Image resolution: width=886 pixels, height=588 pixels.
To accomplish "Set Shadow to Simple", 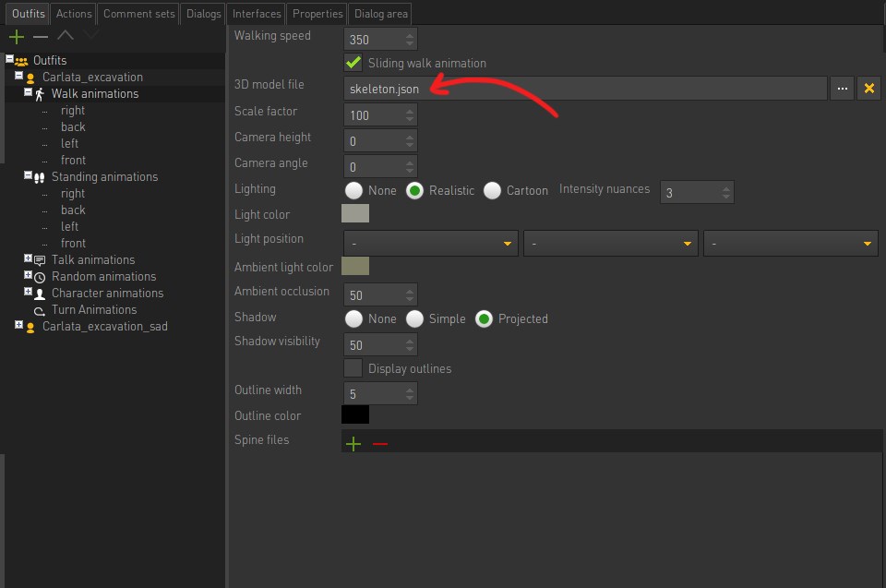I will (414, 318).
